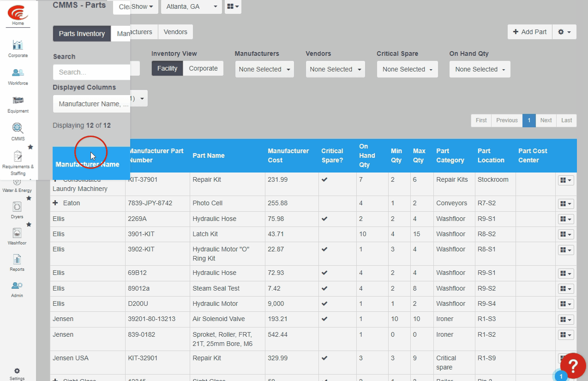Open the Critical Spare filter dropdown
This screenshot has height=381, width=588.
click(407, 69)
